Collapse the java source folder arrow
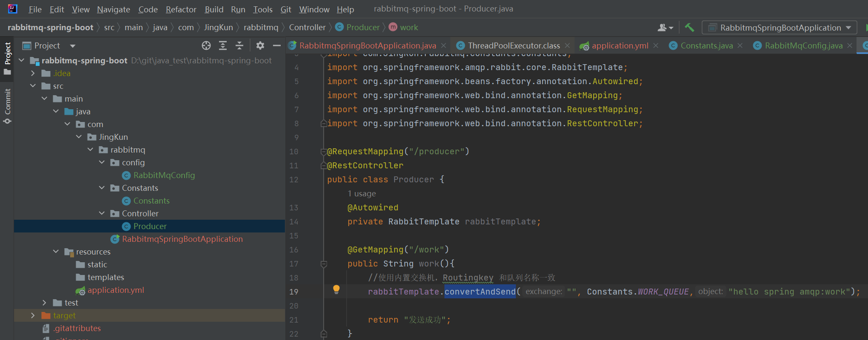Viewport: 868px width, 340px height. 56,111
